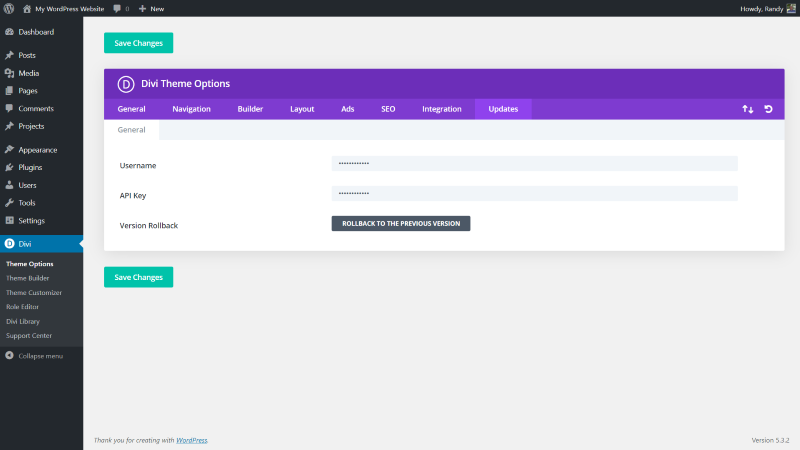Image resolution: width=800 pixels, height=450 pixels.
Task: Open the Layout tab
Action: click(302, 109)
